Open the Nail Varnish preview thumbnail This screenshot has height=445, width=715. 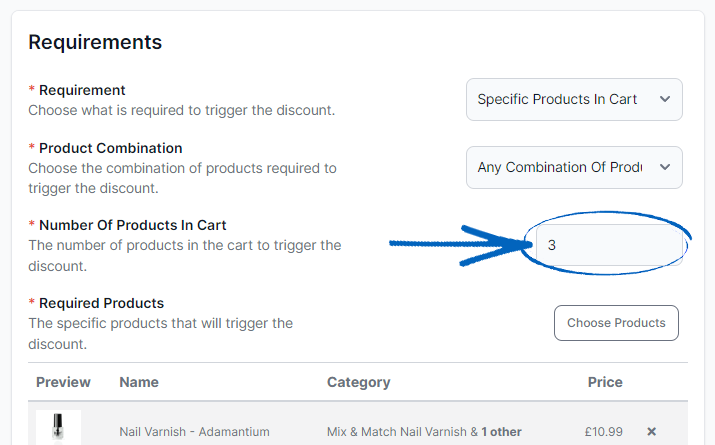click(x=58, y=430)
